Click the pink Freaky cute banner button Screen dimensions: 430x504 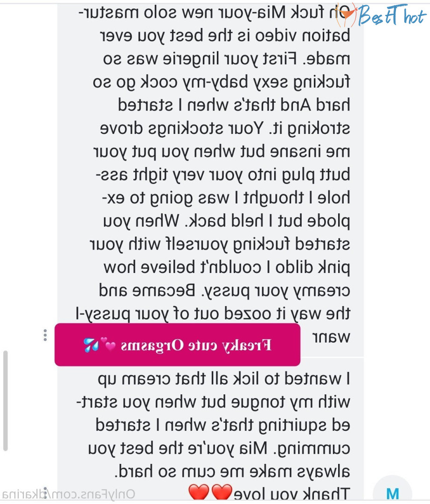[177, 345]
